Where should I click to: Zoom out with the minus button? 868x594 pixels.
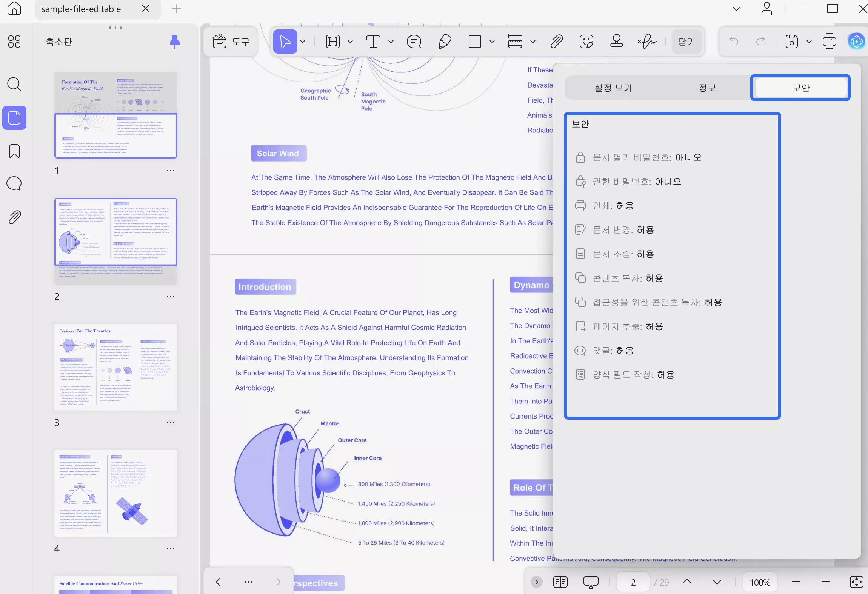[796, 582]
